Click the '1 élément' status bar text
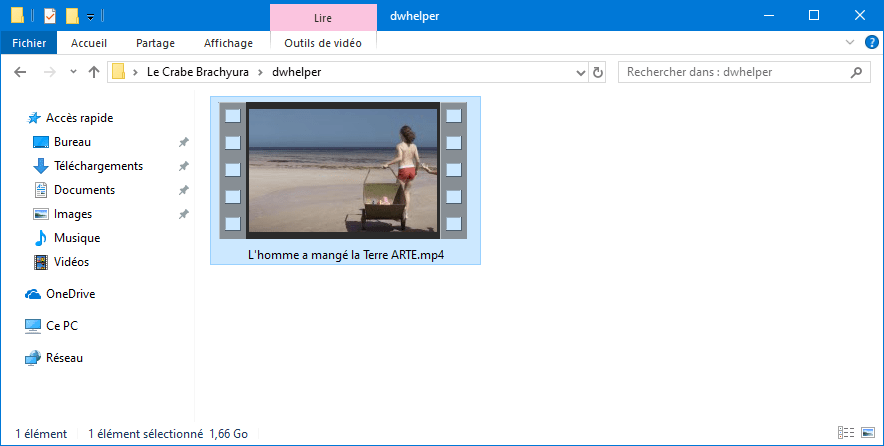 pyautogui.click(x=41, y=434)
